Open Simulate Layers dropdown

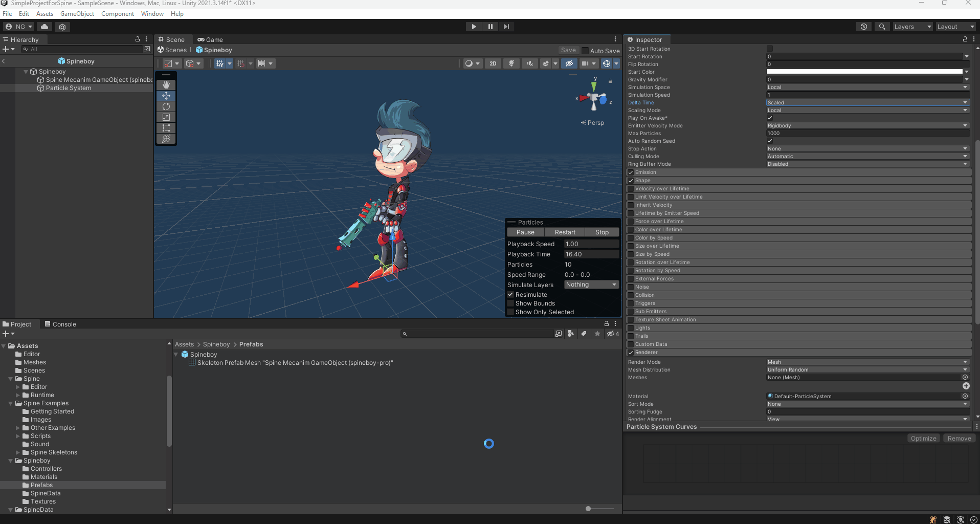pos(591,285)
